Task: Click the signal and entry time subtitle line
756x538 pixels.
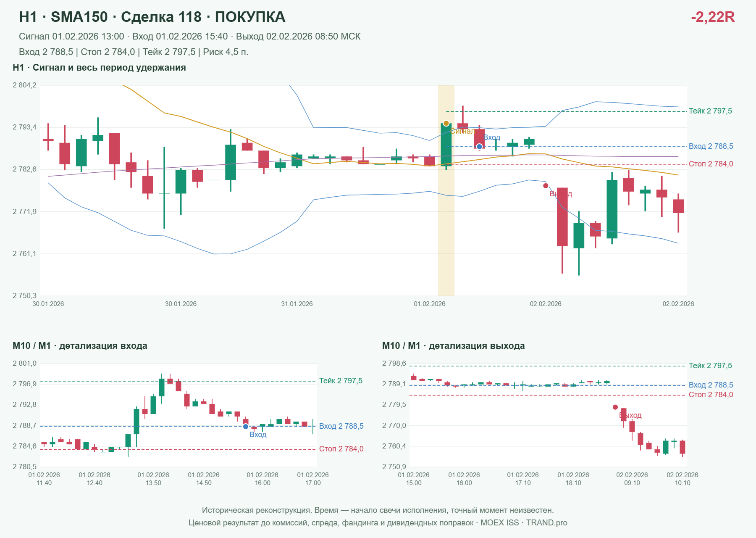Action: pos(190,37)
